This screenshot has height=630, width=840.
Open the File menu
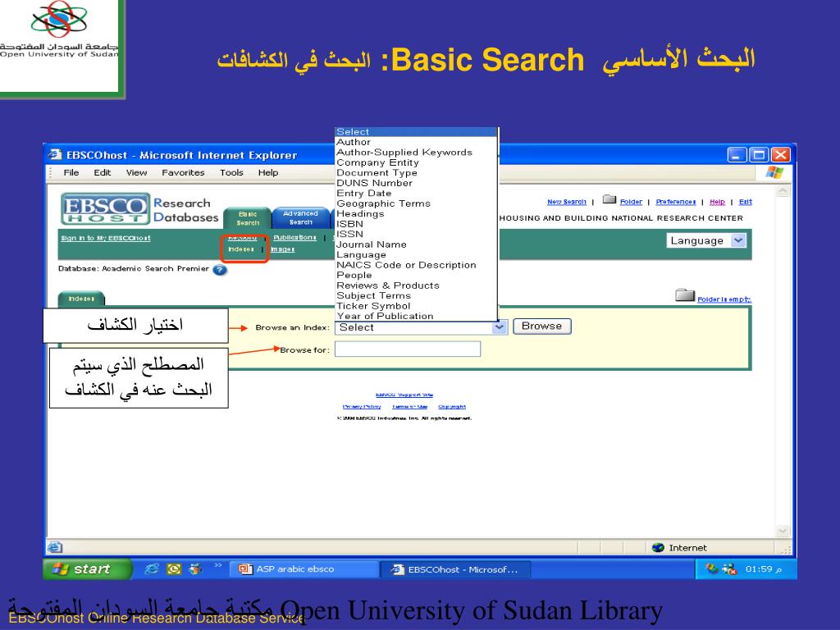pyautogui.click(x=71, y=172)
